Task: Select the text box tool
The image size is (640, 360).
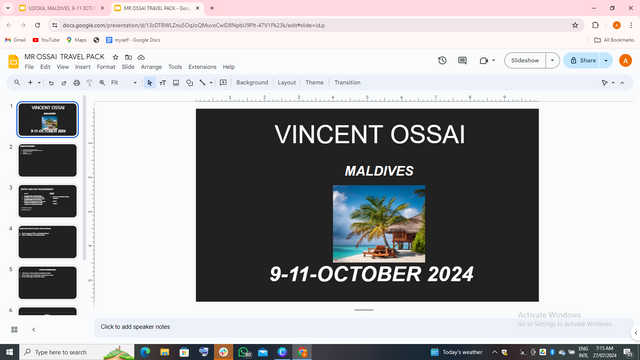Action: tap(162, 83)
